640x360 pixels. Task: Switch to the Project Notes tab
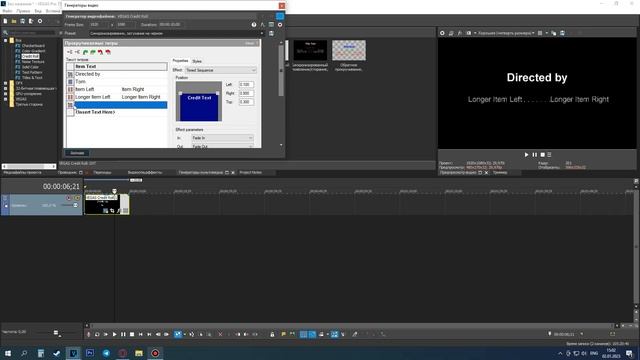pos(251,173)
